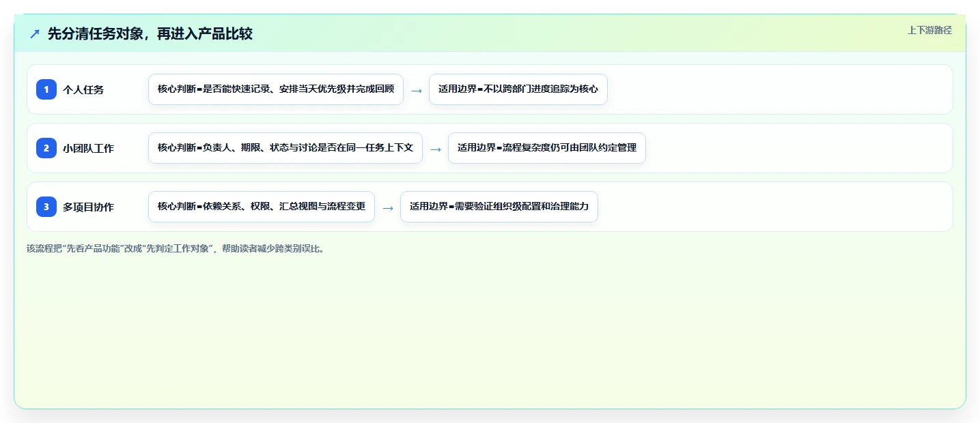Click the box 核心判断=依赖关系、权限、汇总视图
Screen dimensions: 980x423
(x=262, y=207)
